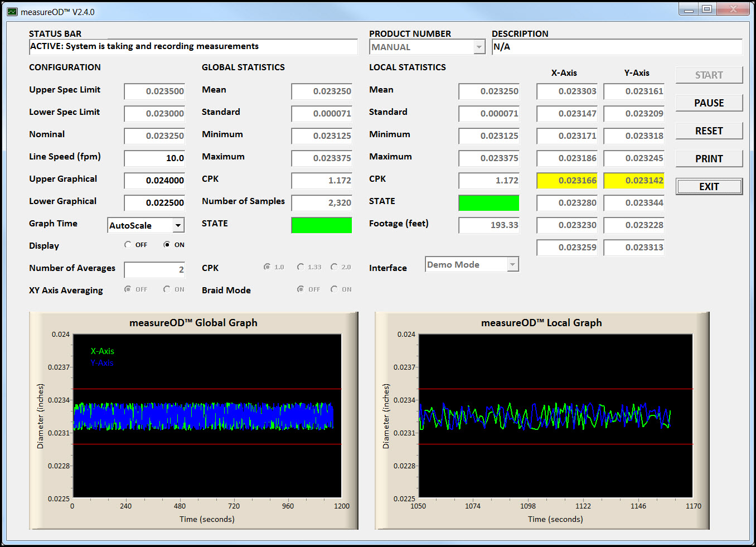This screenshot has height=547, width=756.
Task: Click Y-Axis reading 0.023318
Action: tap(634, 136)
